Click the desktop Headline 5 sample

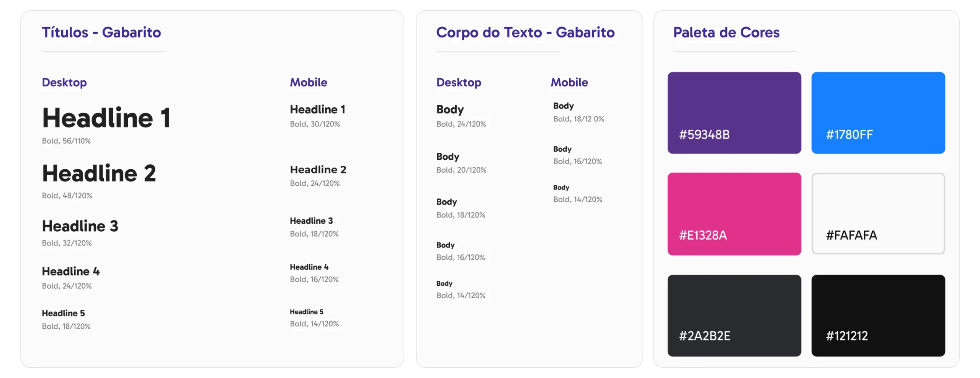(63, 313)
